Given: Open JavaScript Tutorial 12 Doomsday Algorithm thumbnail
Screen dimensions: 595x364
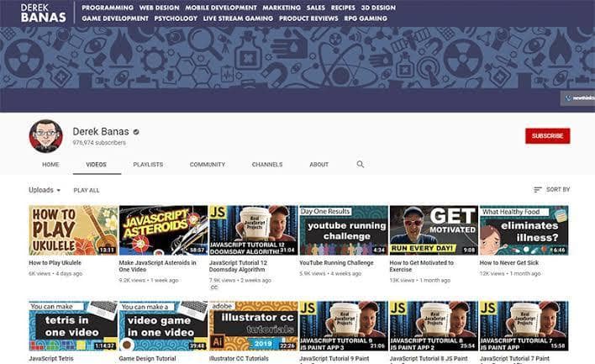Looking at the screenshot, I should (254, 230).
